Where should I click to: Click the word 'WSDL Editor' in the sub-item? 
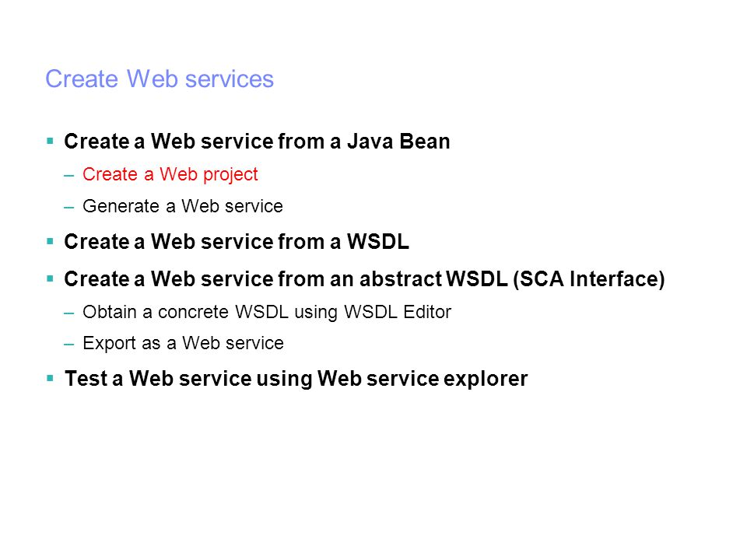[398, 313]
